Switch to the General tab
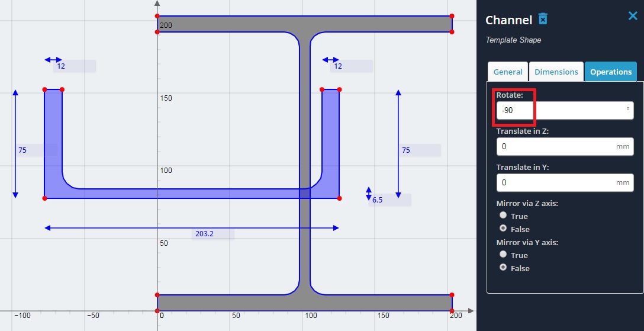The image size is (644, 331). click(x=508, y=72)
